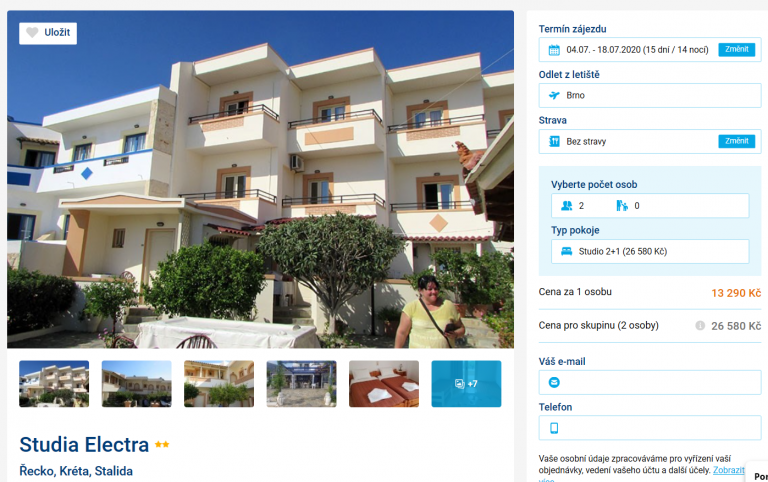Click the Změnit button for Strava
Image resolution: width=768 pixels, height=482 pixels.
(737, 141)
